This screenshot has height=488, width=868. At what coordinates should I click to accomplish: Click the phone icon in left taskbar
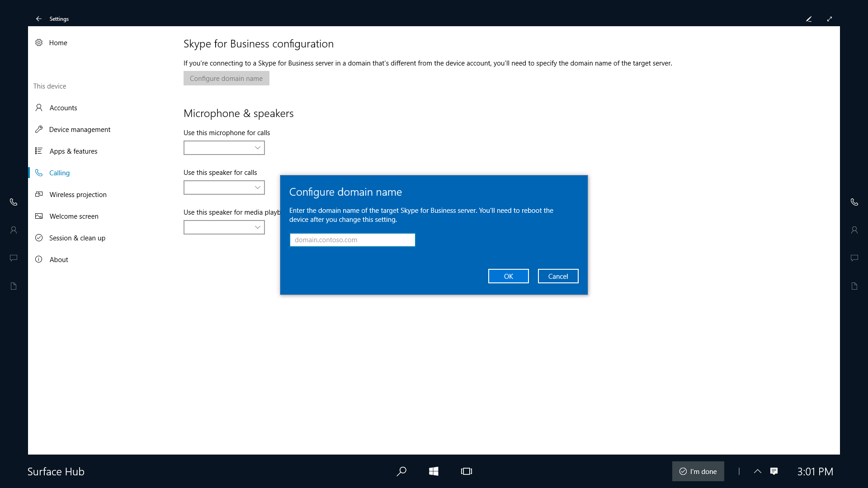(x=13, y=202)
